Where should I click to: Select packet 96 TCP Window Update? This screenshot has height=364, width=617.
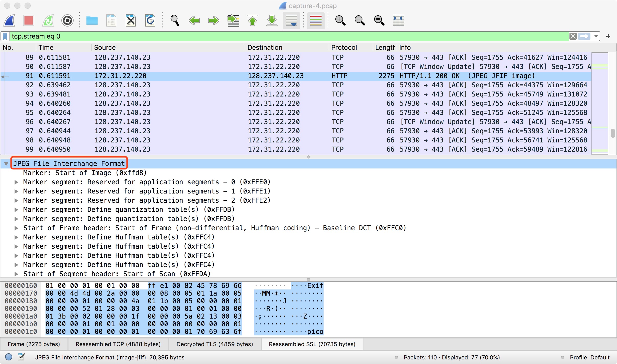[x=296, y=122]
